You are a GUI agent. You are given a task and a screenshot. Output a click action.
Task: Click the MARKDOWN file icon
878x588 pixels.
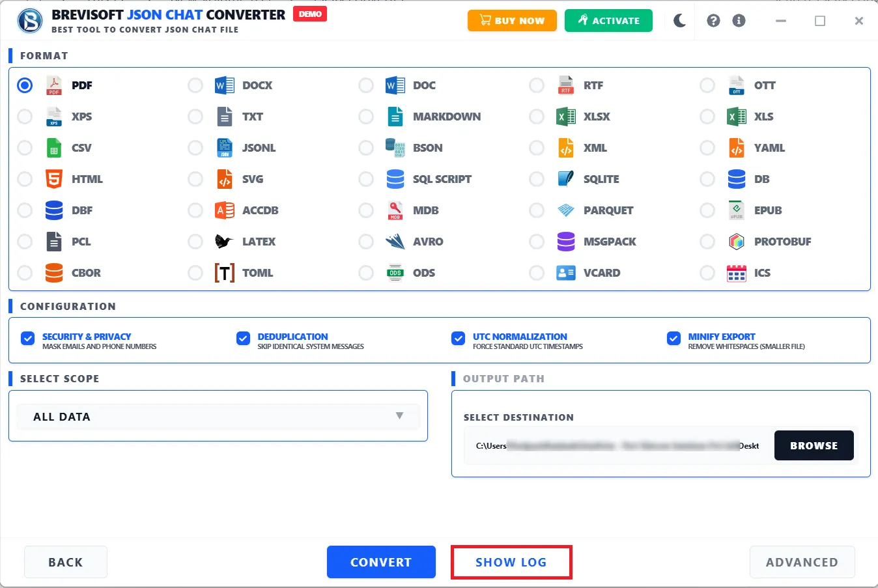pyautogui.click(x=395, y=117)
